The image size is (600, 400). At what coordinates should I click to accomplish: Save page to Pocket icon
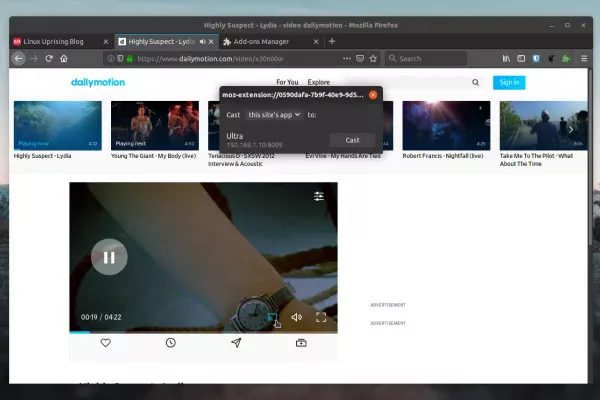(360, 59)
